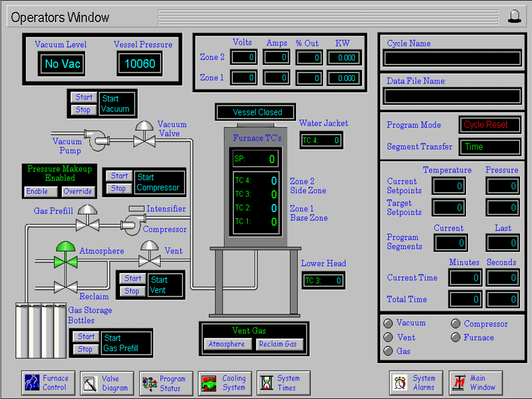Click the Vacuum Pump symbol
The image size is (532, 399).
click(x=97, y=141)
